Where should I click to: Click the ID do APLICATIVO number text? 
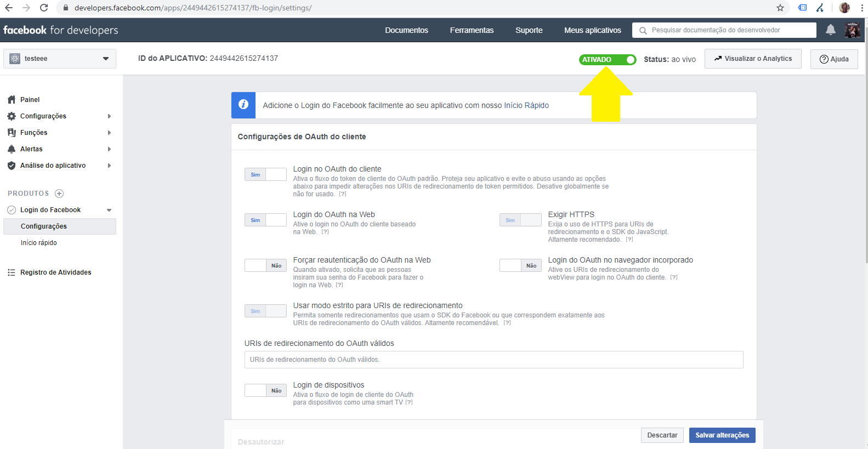click(x=244, y=58)
